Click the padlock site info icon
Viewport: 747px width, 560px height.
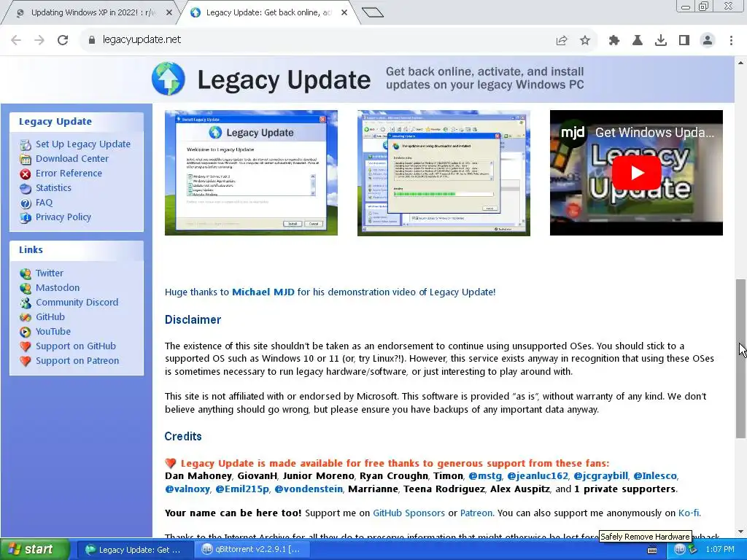coord(92,40)
